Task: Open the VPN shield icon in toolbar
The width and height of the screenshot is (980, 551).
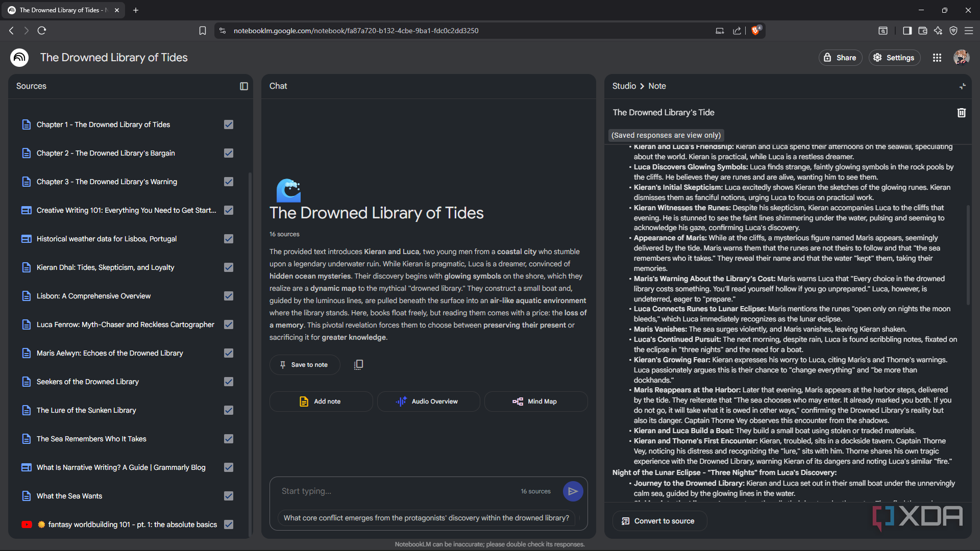Action: coord(953,31)
